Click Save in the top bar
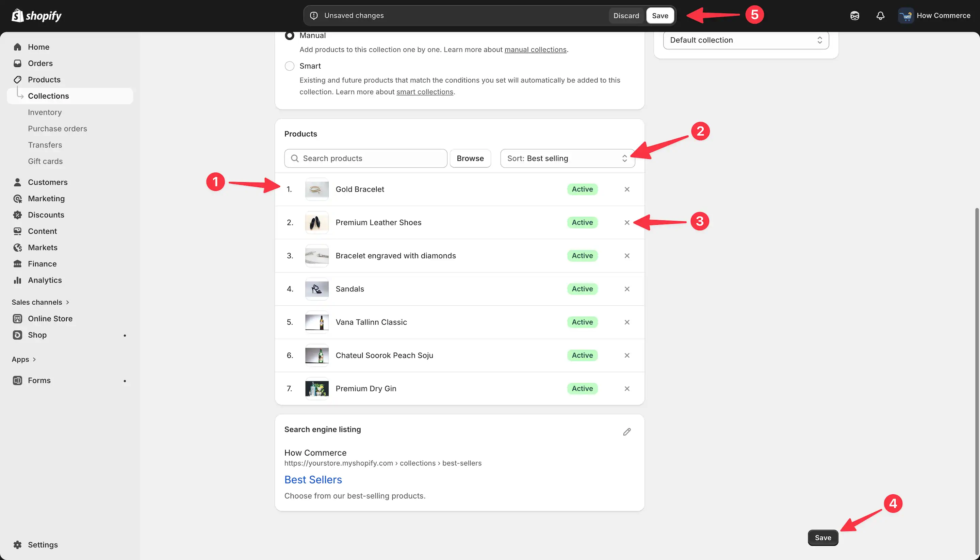This screenshot has height=560, width=980. coord(660,16)
